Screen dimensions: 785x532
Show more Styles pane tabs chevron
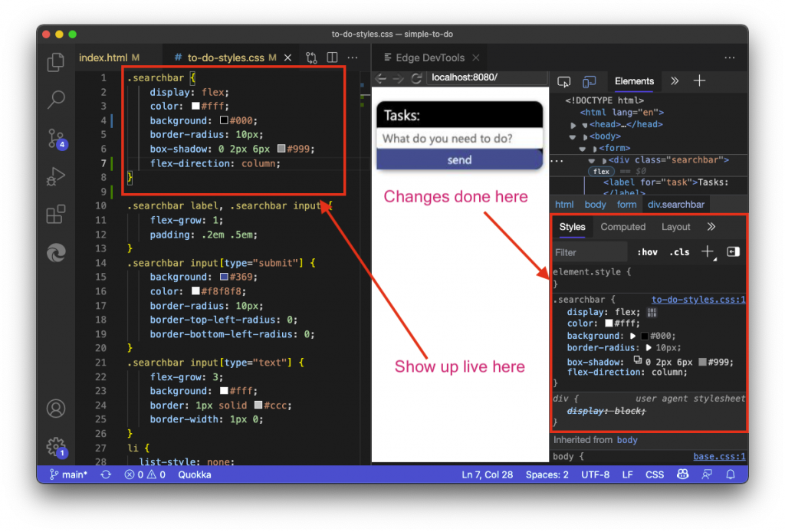click(711, 227)
